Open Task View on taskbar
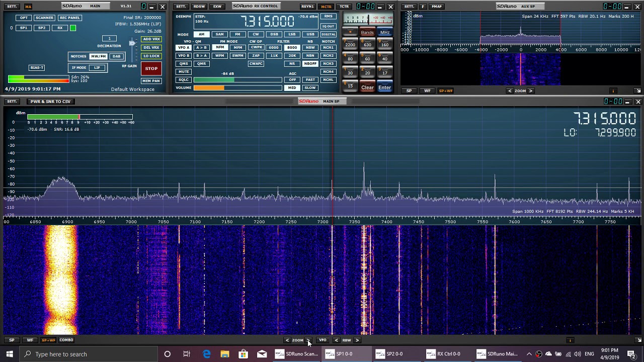Viewport: 644px width, 362px height. coord(187,354)
